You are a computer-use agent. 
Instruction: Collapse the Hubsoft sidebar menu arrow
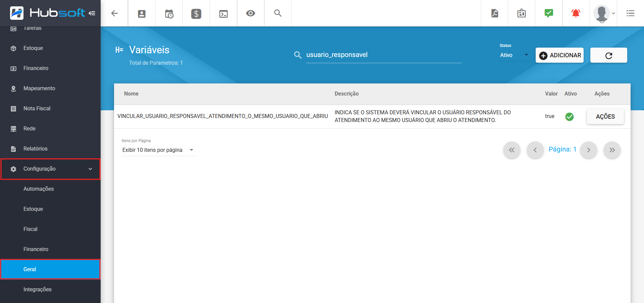click(92, 13)
